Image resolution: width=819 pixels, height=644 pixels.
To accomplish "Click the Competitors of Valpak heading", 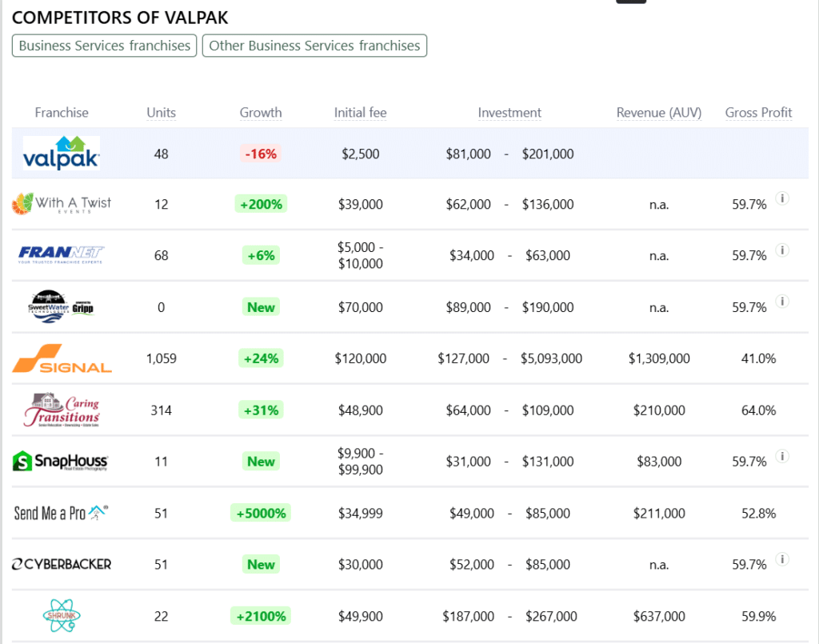I will point(120,18).
